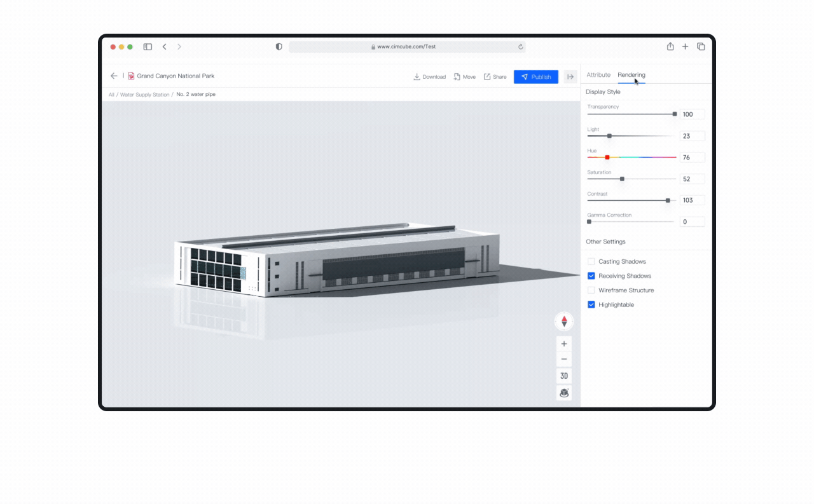This screenshot has width=814, height=504.
Task: Collapse the right side panel
Action: [570, 77]
